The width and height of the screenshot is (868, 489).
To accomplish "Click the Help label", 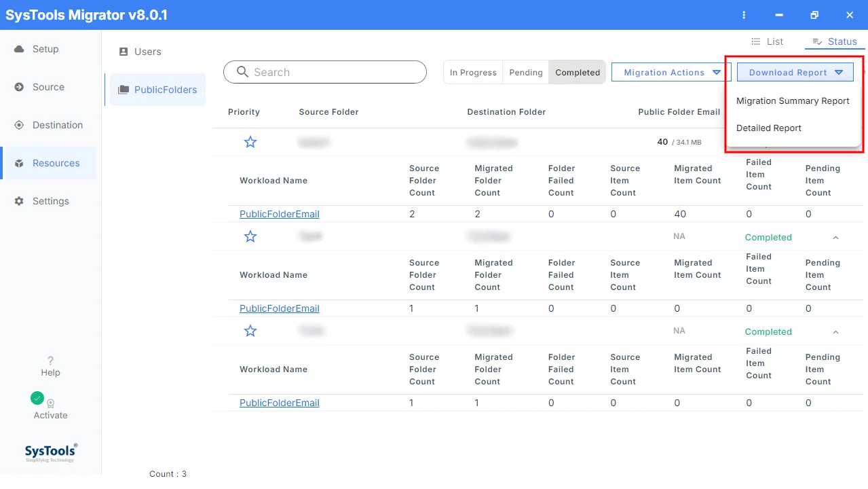I will click(x=50, y=373).
